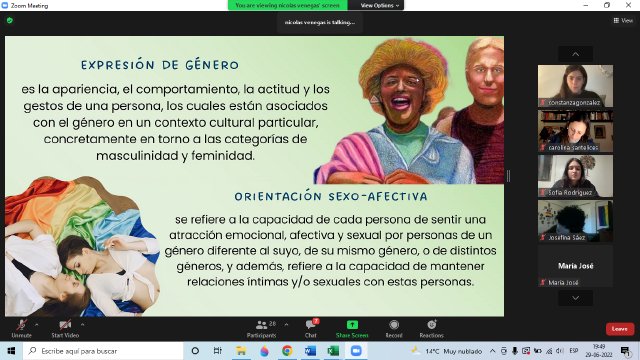Open Task View on the taskbar
Screen dimensions: 640x360
(218, 351)
